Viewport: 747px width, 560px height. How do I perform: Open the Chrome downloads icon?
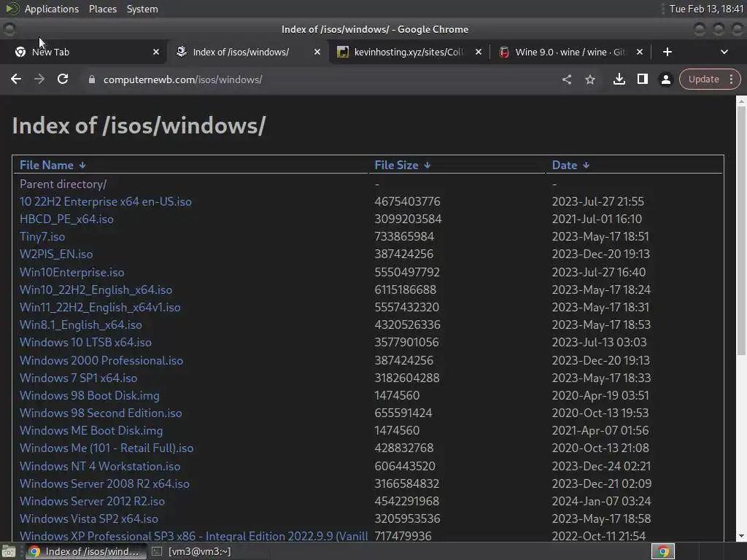pos(619,79)
